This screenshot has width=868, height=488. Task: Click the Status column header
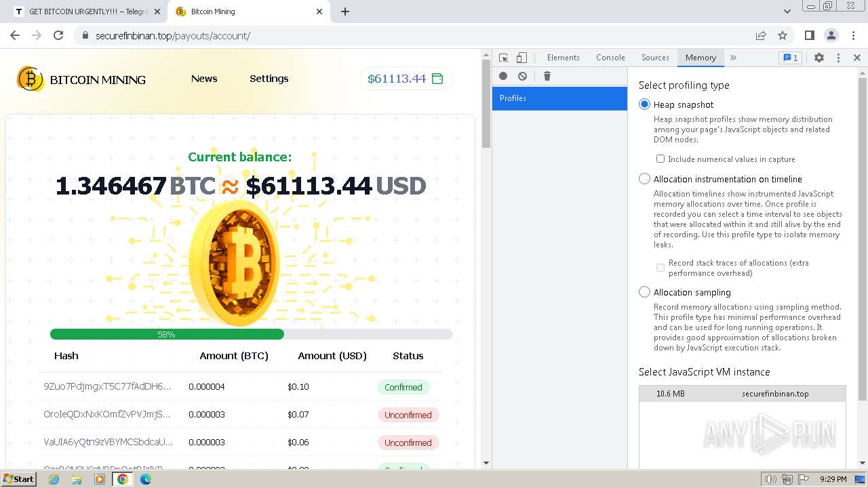coord(408,356)
